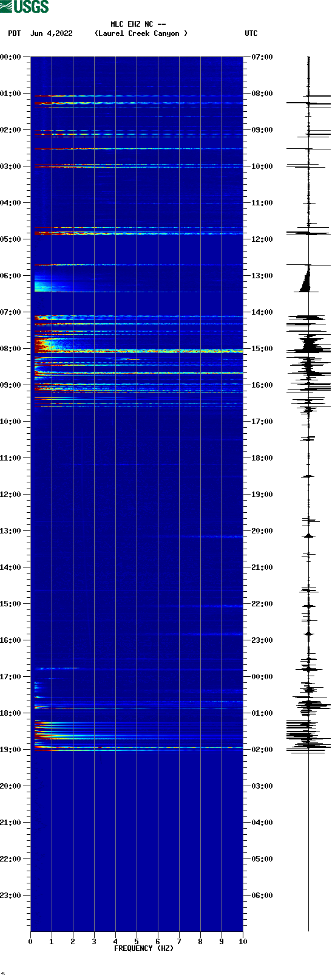Select the station title 'MLC EHZ NC --'
Screen dimensions: 335x980
coord(138,24)
